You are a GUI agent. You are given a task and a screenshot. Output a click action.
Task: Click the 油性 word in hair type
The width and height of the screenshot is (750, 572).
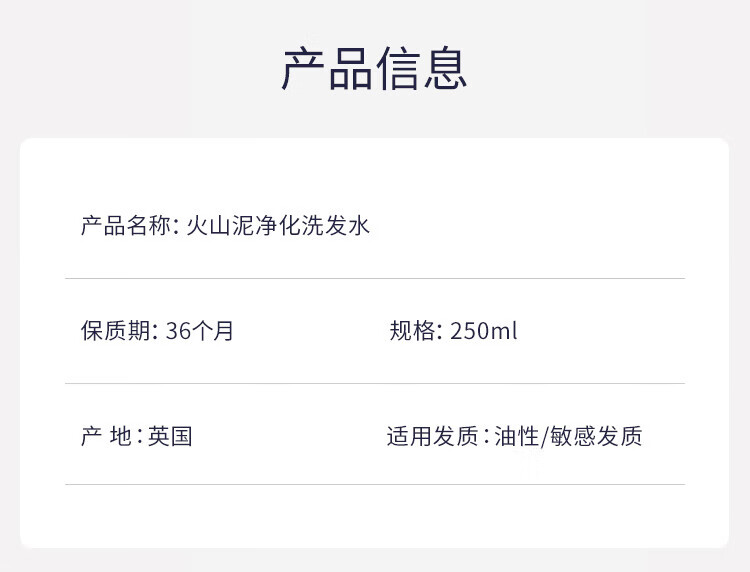click(x=517, y=436)
